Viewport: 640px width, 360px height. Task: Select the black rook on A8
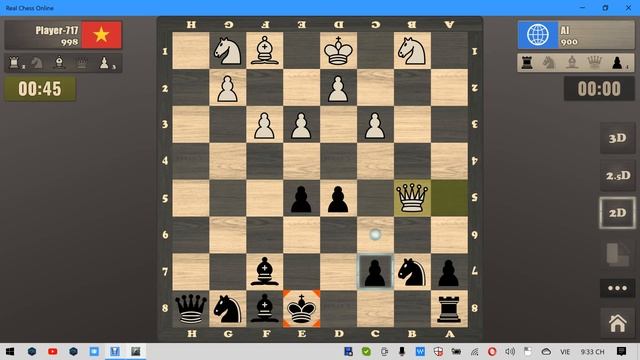(449, 310)
